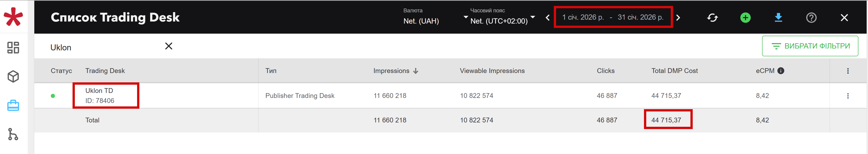The height and width of the screenshot is (154, 868).
Task: Open the date range picker
Action: (x=613, y=17)
